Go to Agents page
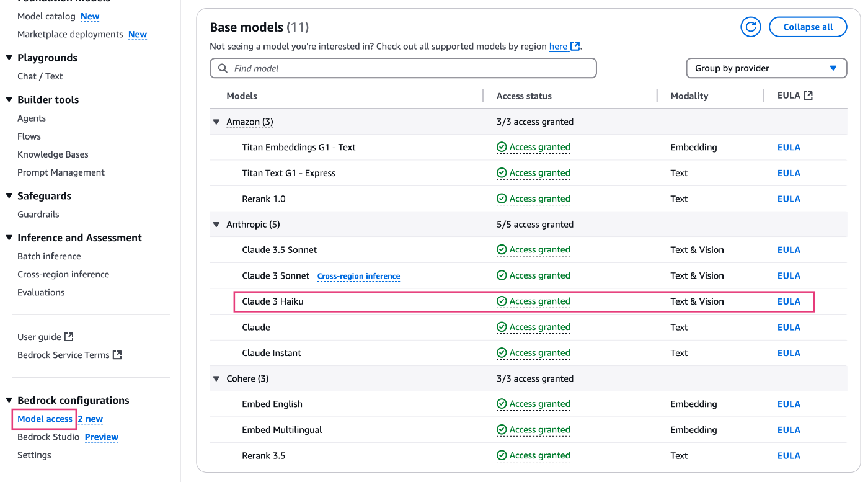 32,118
